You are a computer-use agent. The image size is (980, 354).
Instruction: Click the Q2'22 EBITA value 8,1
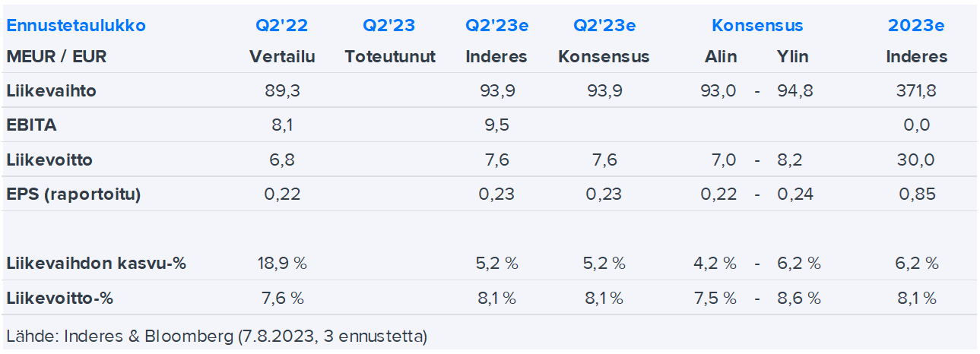[282, 125]
